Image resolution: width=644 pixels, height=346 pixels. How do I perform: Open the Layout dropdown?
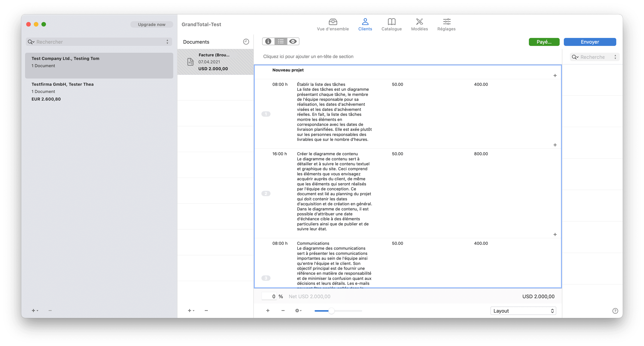pyautogui.click(x=523, y=311)
